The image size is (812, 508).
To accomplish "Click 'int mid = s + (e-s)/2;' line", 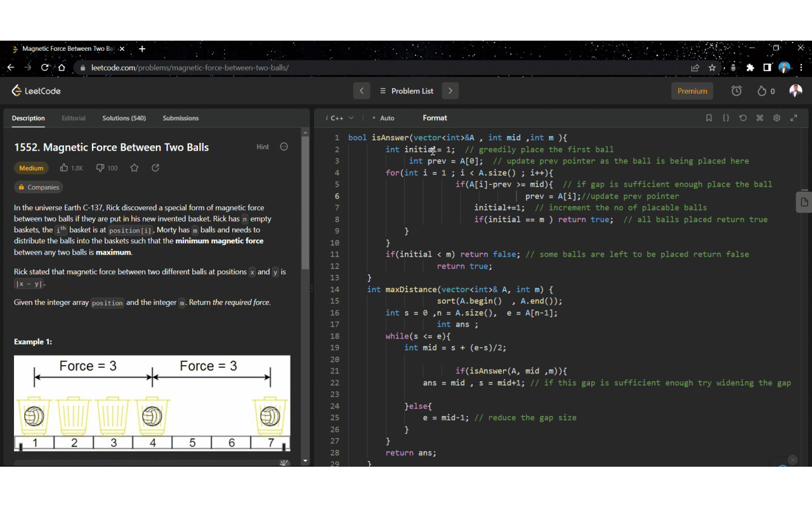I will tap(455, 347).
